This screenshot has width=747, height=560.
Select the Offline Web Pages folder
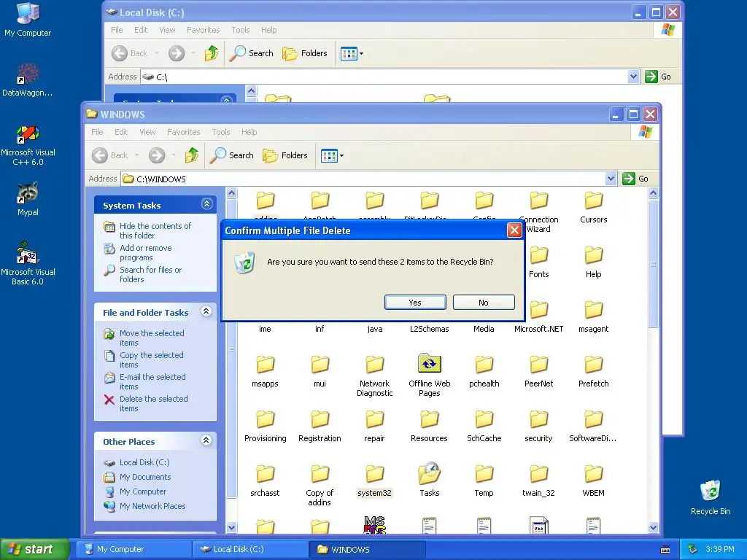[x=429, y=376]
